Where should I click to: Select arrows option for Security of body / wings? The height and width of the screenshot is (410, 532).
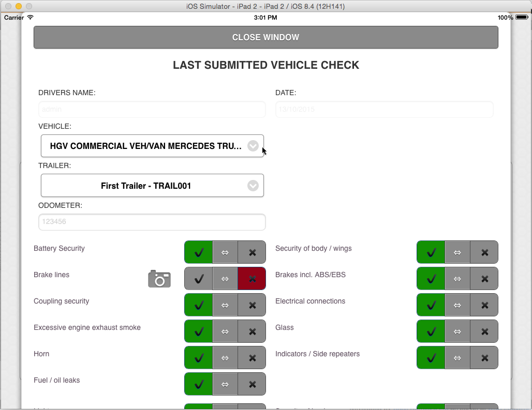pyautogui.click(x=457, y=252)
